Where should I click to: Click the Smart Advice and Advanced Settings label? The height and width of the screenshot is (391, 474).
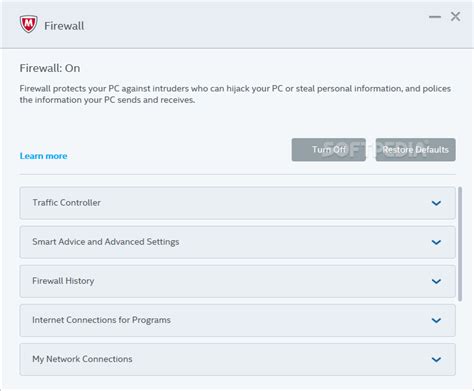pyautogui.click(x=106, y=242)
